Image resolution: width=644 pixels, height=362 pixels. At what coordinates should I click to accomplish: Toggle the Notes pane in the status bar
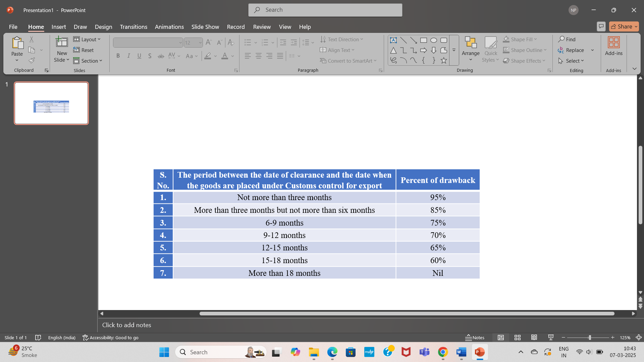[x=475, y=338]
